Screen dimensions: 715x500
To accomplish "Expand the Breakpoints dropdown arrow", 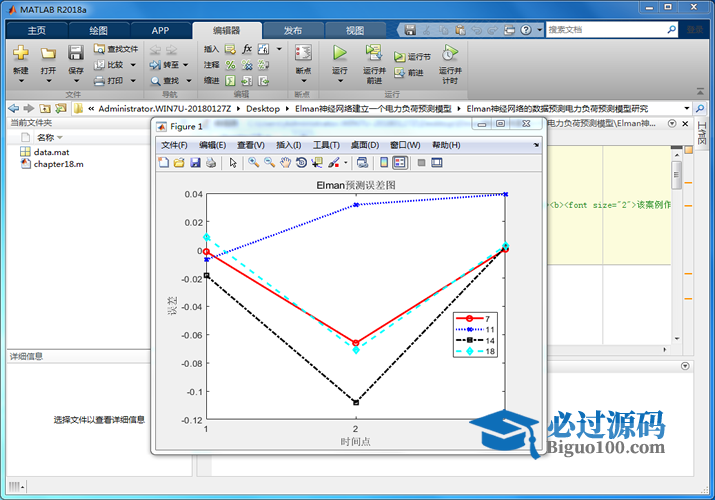I will click(x=304, y=81).
